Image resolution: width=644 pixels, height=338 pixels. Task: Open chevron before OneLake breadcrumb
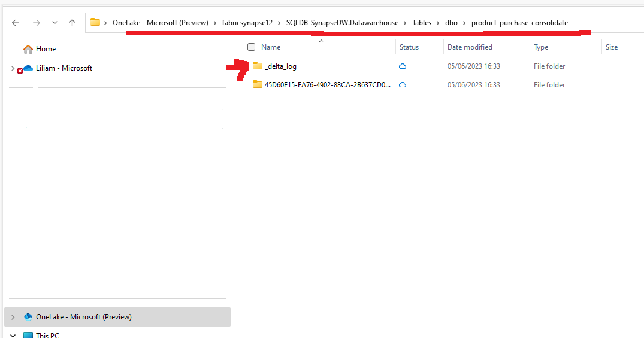click(106, 23)
